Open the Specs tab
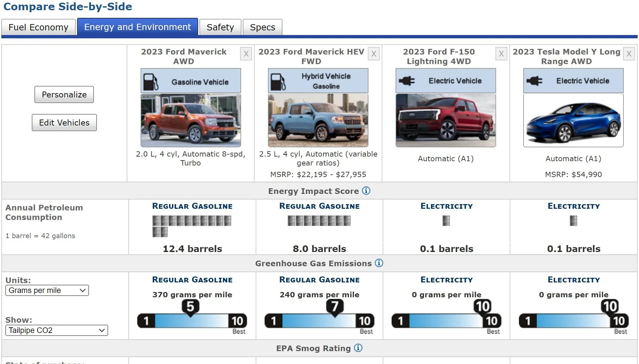Screen dimensions: 639x364 point(263,27)
